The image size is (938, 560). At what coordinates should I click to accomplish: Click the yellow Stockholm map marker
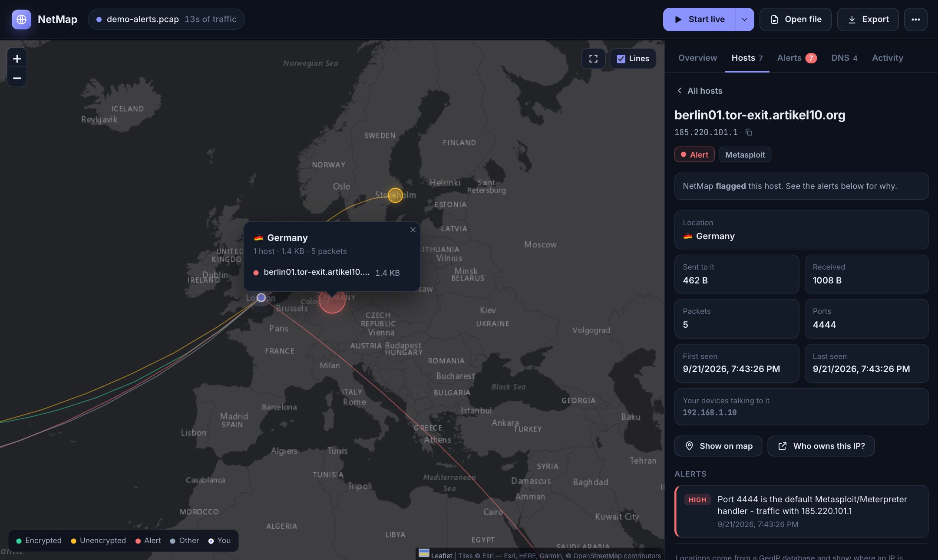click(395, 195)
